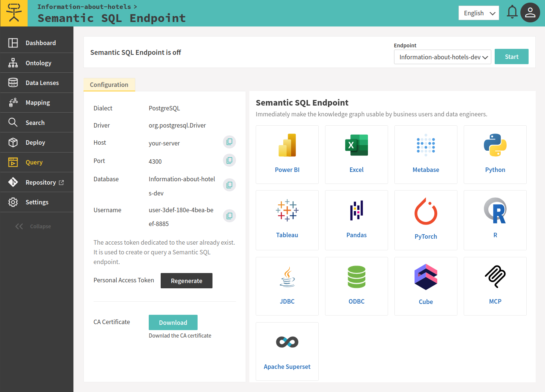Expand the English language dropdown

(x=479, y=13)
